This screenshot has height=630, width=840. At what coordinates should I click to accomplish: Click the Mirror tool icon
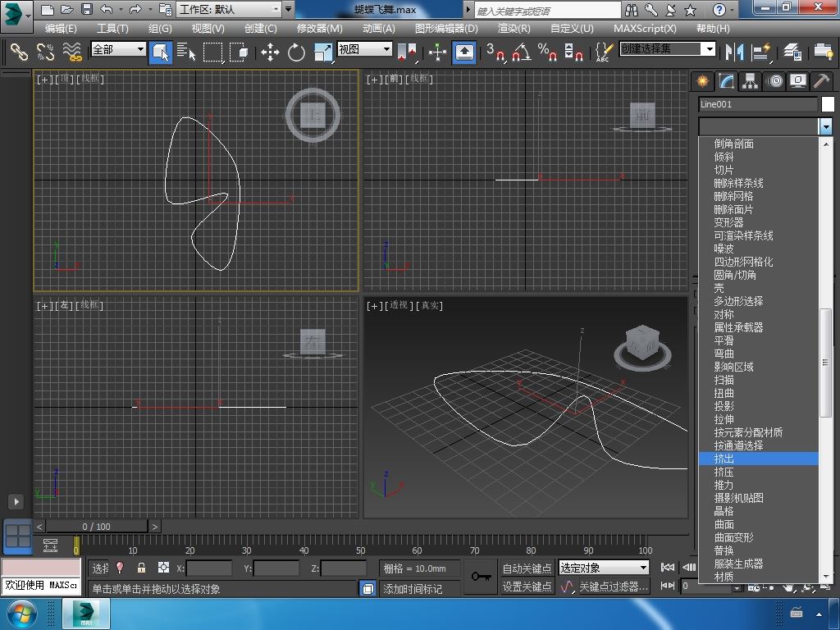[734, 52]
